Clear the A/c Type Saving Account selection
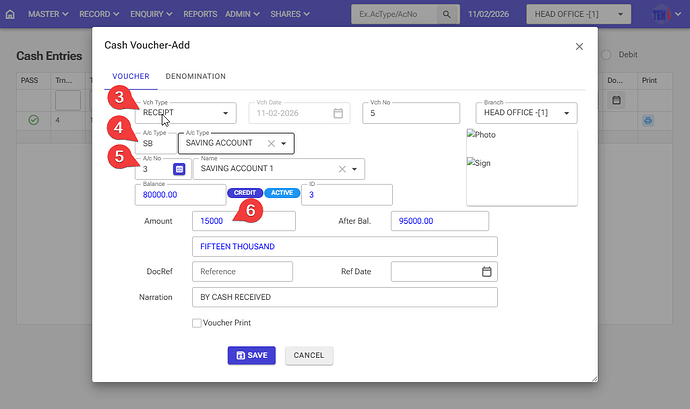Screen dimensions: 690x409 271,144
